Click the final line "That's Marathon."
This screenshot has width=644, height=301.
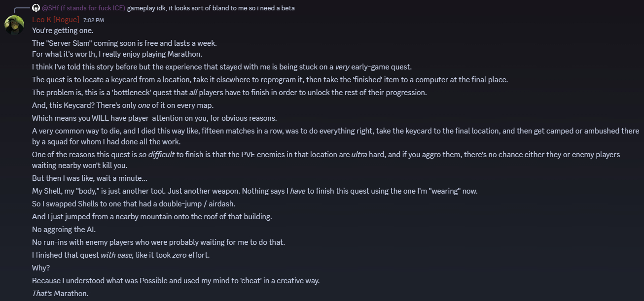[60, 294]
